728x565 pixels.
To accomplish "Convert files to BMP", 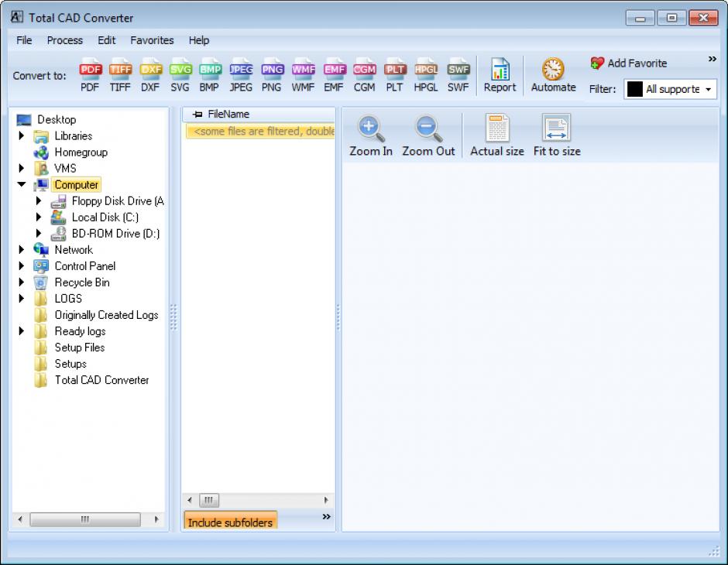I will pyautogui.click(x=210, y=74).
